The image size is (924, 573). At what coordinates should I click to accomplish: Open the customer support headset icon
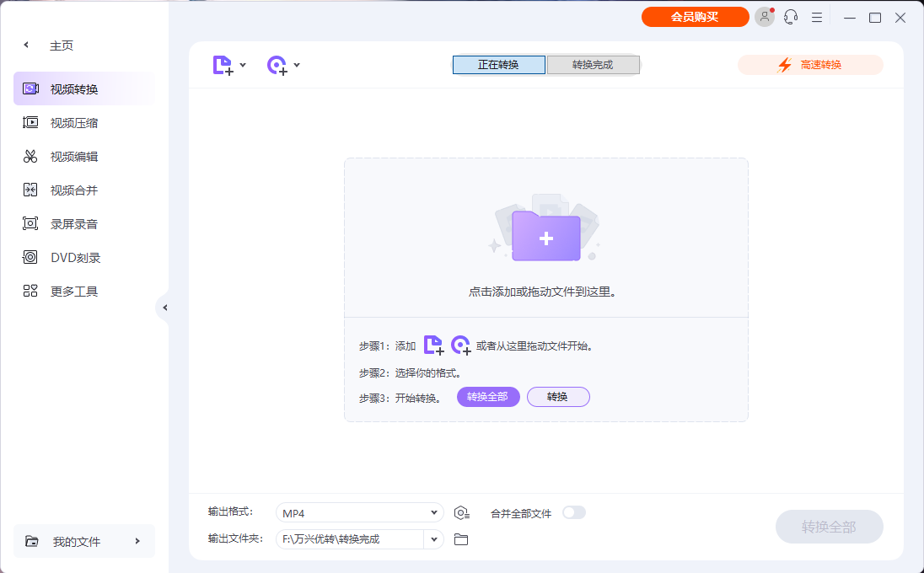pyautogui.click(x=790, y=17)
